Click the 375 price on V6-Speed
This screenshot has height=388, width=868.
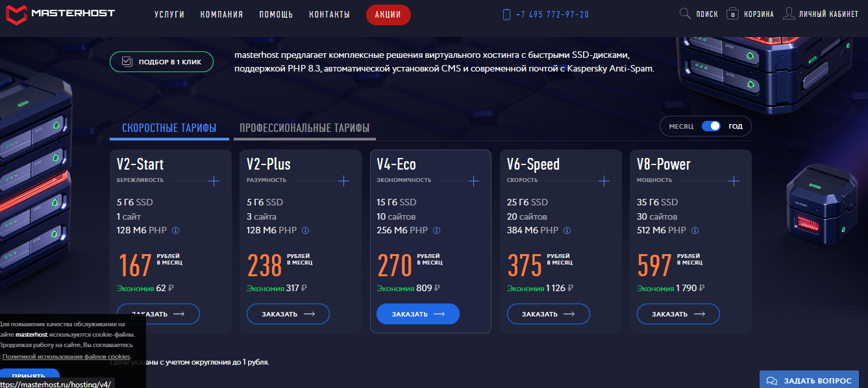pos(525,265)
